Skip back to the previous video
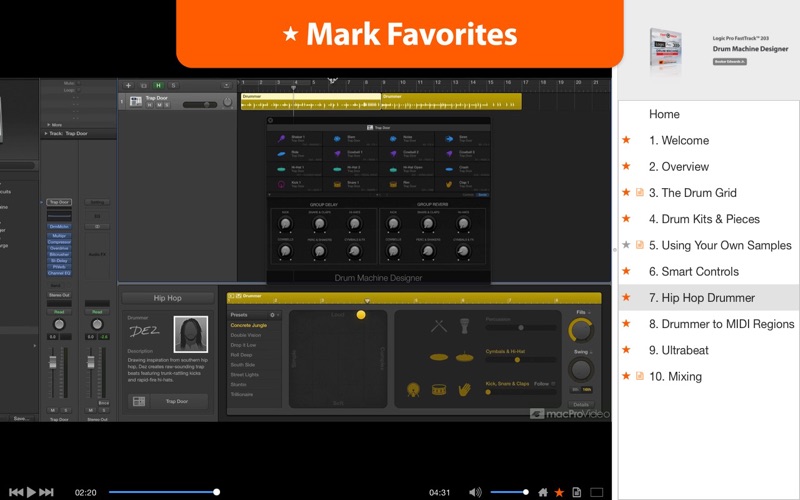 16,492
